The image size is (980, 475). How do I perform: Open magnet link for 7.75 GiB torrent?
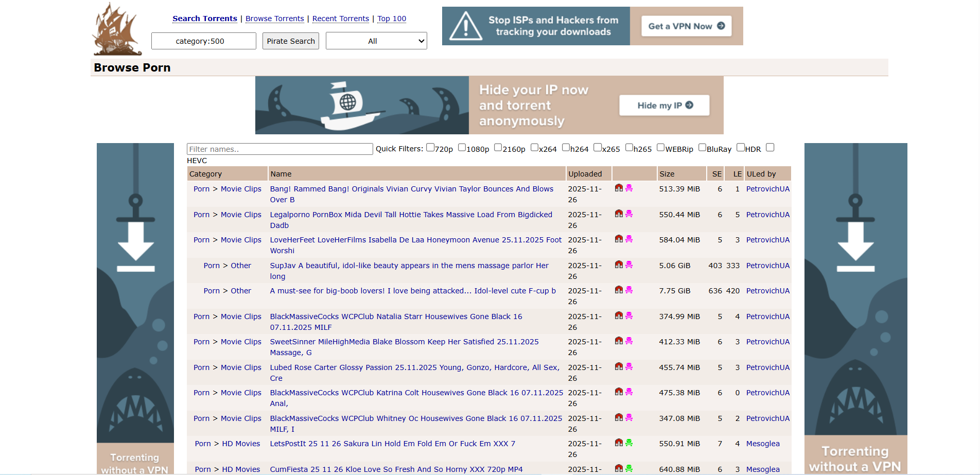[619, 290]
